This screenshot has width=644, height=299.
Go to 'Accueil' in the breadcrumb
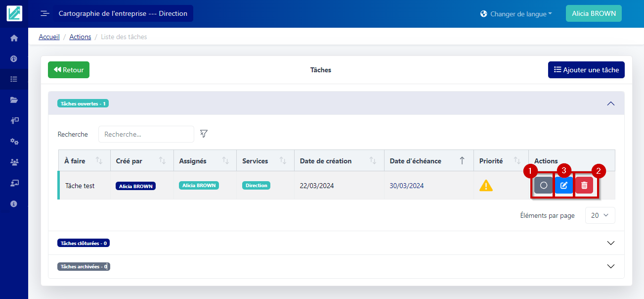tap(49, 37)
